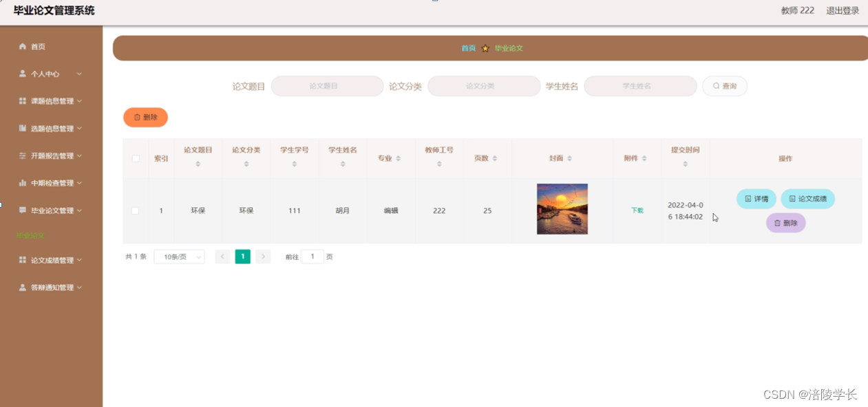The width and height of the screenshot is (868, 407).
Task: Click the 查询 search button
Action: pos(725,86)
